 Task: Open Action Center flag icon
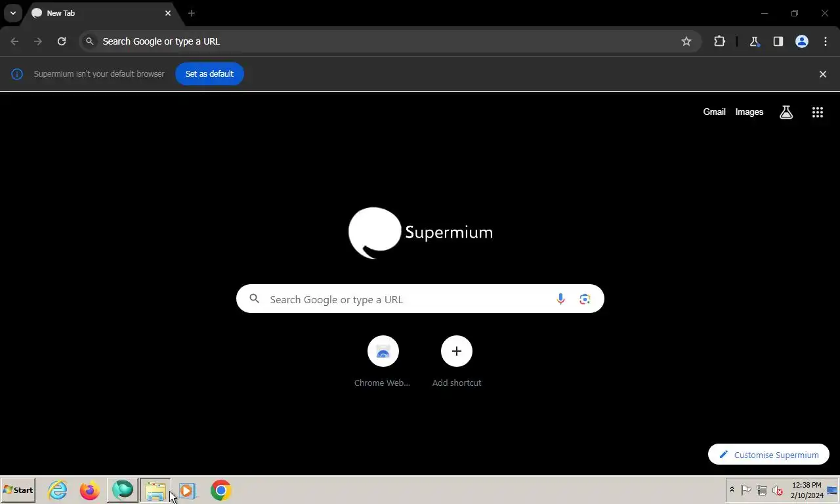pos(746,490)
